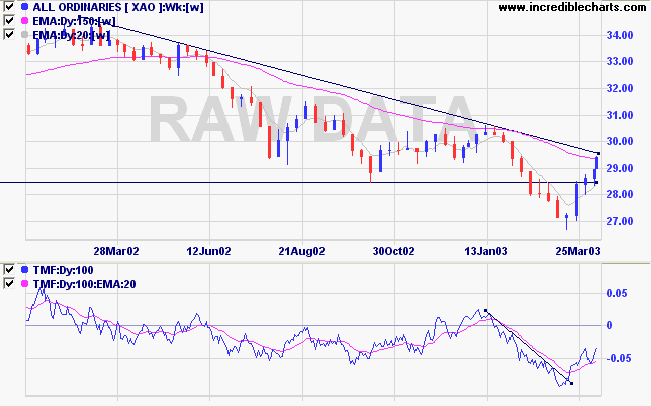The width and height of the screenshot is (651, 406).
Task: Click the 34.00 price axis label
Action: point(620,35)
